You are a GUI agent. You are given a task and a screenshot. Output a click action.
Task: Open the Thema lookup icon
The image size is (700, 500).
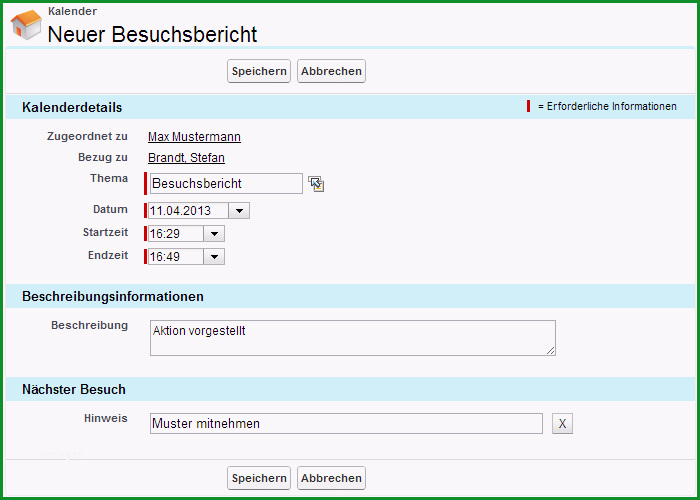point(316,184)
